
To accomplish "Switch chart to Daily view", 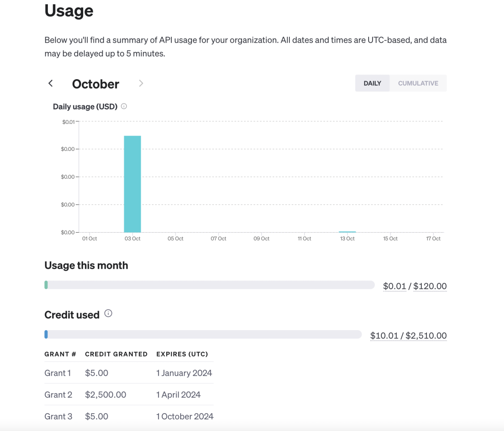I will tap(372, 84).
